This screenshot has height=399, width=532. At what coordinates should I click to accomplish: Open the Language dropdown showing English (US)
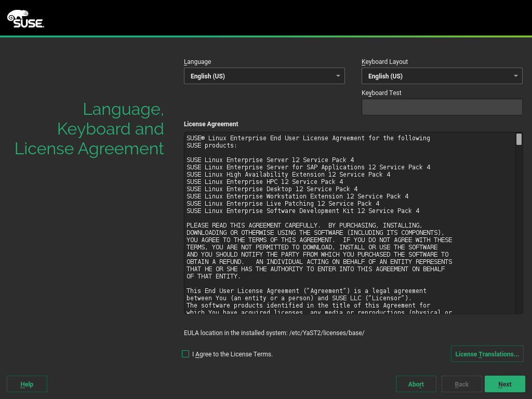click(x=260, y=76)
